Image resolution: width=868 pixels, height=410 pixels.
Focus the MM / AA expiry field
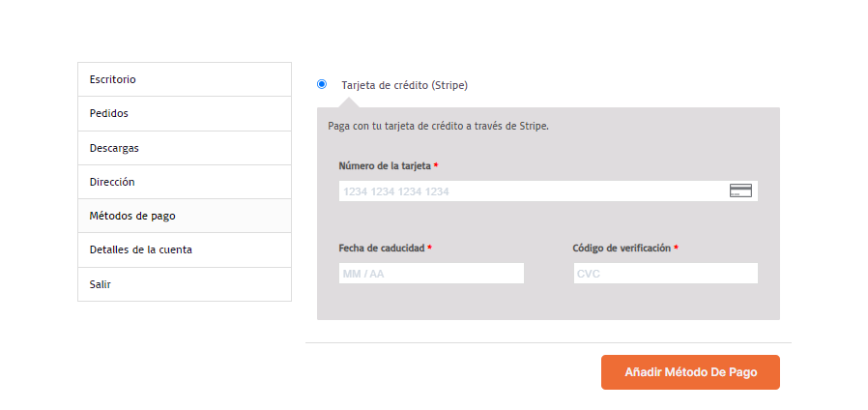click(431, 273)
